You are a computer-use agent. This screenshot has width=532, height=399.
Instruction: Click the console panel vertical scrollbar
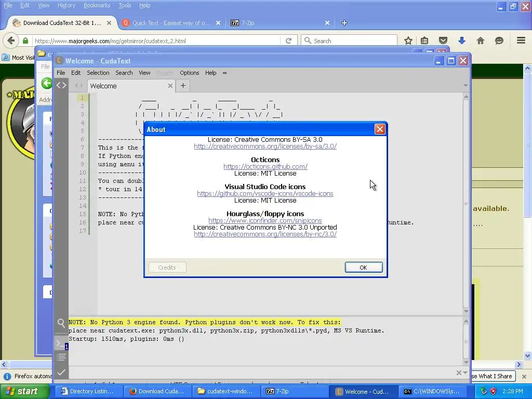[x=466, y=341]
